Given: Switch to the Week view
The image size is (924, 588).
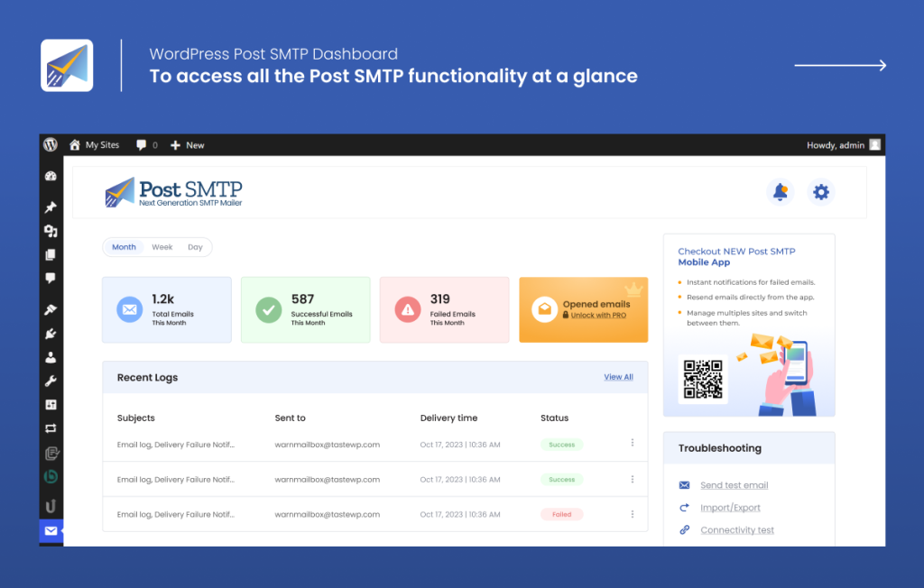Looking at the screenshot, I should pyautogui.click(x=162, y=246).
